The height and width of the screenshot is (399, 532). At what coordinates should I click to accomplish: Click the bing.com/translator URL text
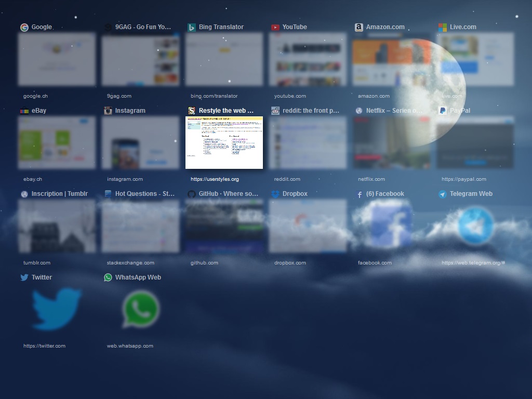[214, 96]
